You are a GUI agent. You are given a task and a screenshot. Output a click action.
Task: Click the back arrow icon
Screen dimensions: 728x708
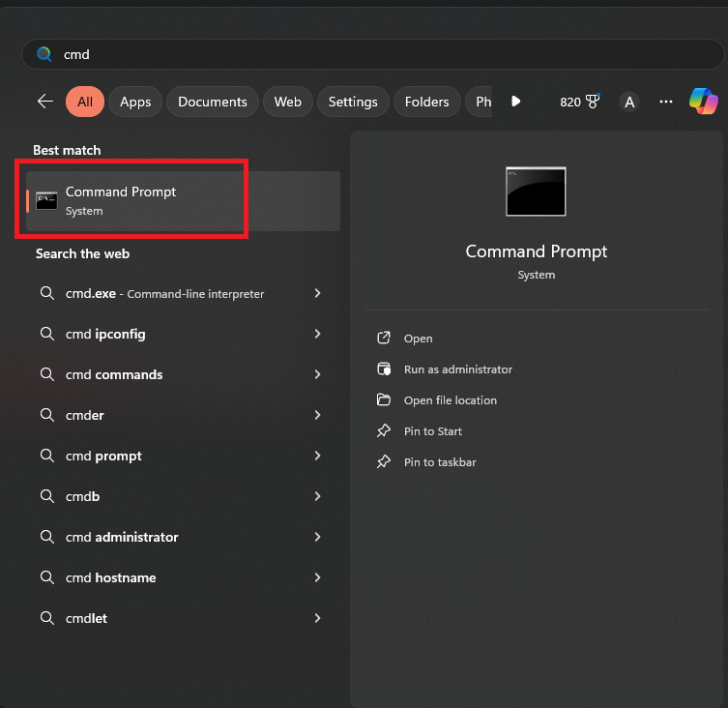[44, 102]
